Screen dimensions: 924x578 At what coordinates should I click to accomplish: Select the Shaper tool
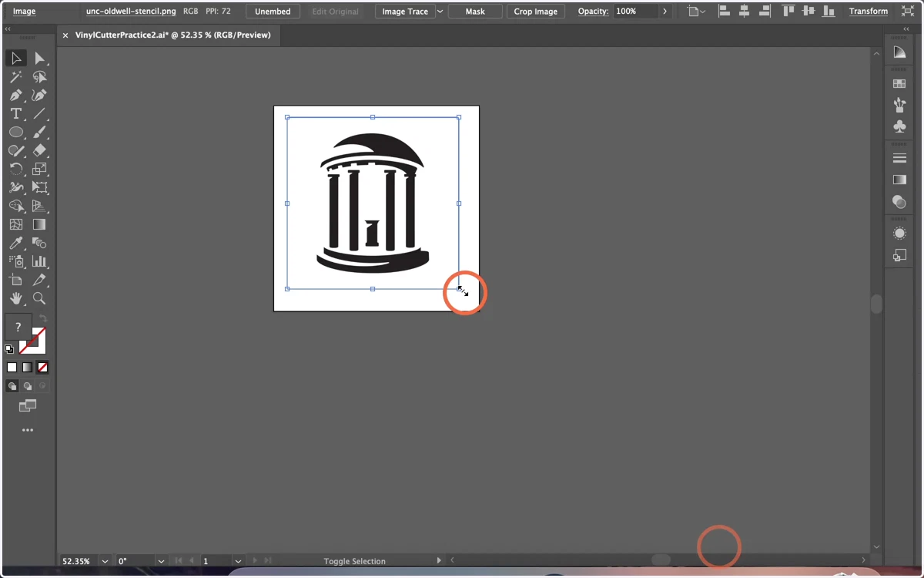[x=16, y=151]
